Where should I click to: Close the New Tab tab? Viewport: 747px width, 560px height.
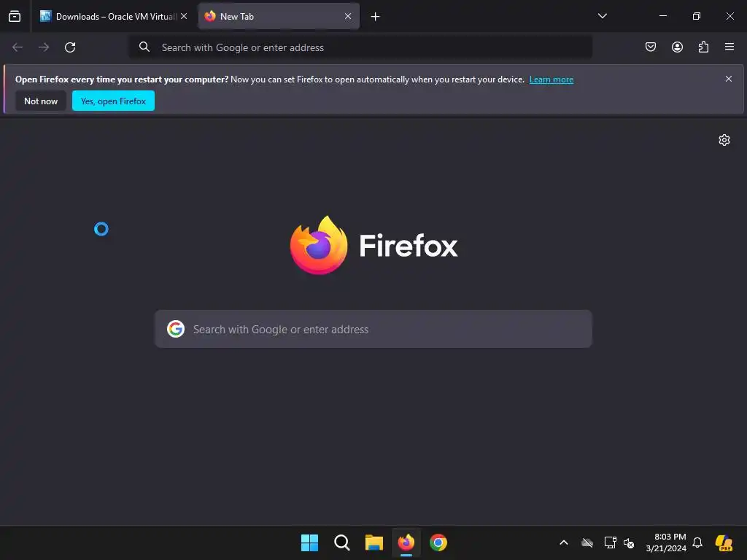[348, 16]
